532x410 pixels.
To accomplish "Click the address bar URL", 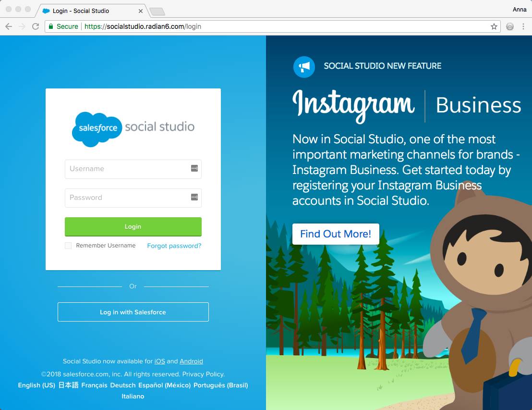I will tap(143, 26).
